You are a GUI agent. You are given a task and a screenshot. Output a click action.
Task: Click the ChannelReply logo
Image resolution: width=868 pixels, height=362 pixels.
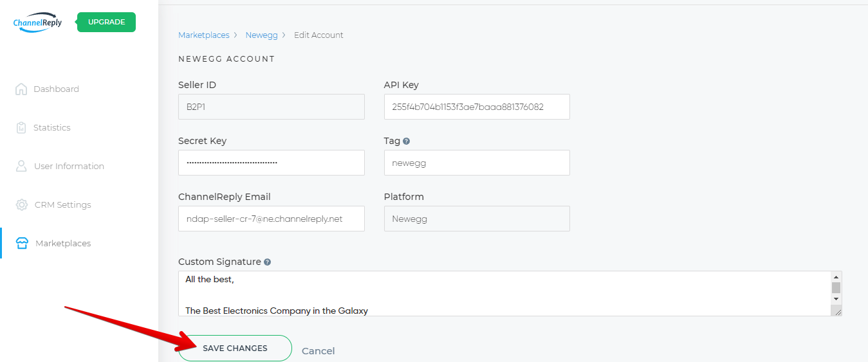point(37,22)
